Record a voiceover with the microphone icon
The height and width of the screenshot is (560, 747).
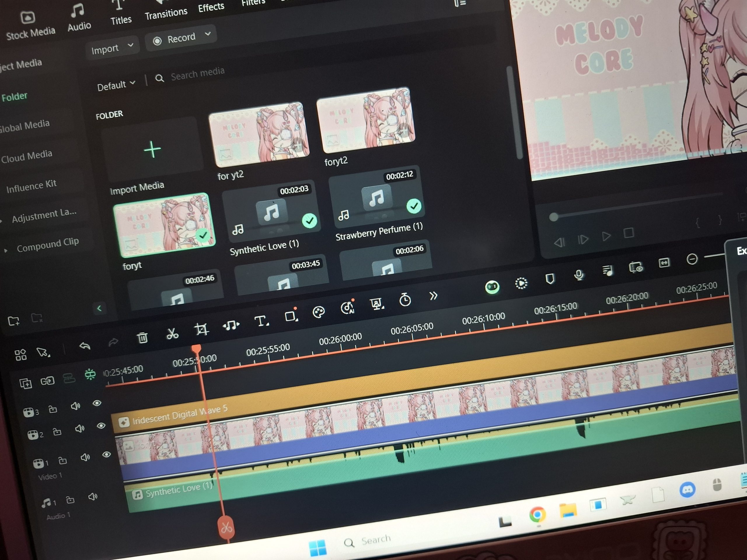coord(579,275)
